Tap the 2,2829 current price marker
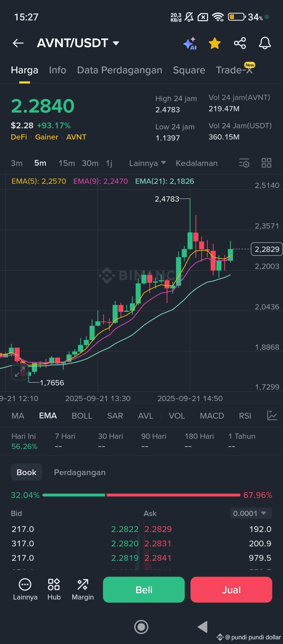This screenshot has width=283, height=644. click(x=267, y=249)
